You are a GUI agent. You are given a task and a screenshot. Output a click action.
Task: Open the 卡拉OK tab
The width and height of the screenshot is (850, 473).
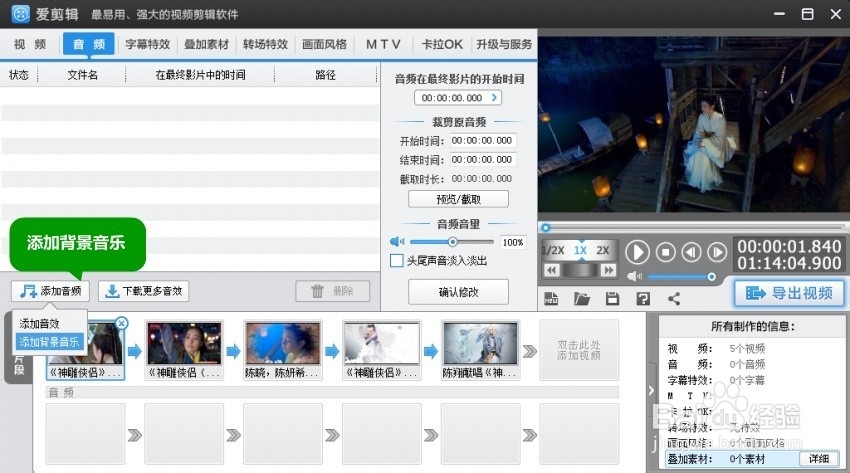click(x=442, y=44)
